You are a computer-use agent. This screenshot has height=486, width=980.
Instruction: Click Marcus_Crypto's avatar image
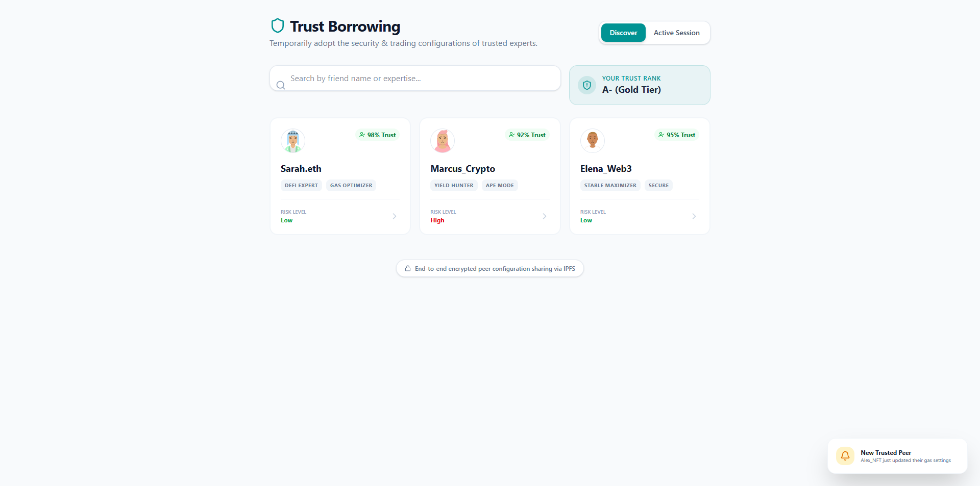443,141
